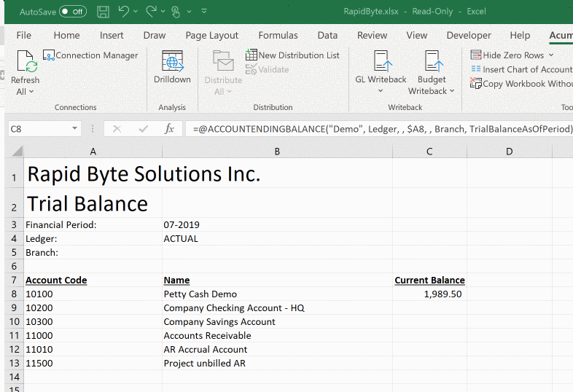Screen dimensions: 573x392
Task: Expand the Hide Zero Rows dropdown
Action: 551,55
